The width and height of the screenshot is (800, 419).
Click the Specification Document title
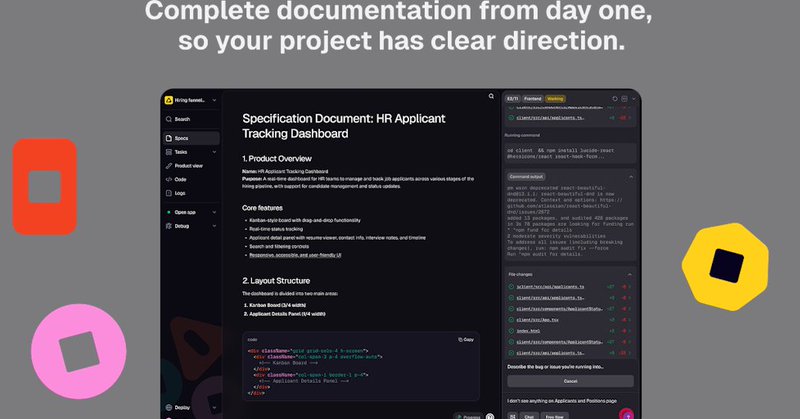343,126
